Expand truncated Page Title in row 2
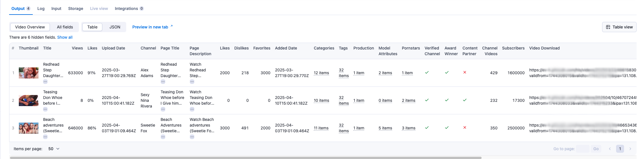The width and height of the screenshot is (644, 159). coord(163,109)
